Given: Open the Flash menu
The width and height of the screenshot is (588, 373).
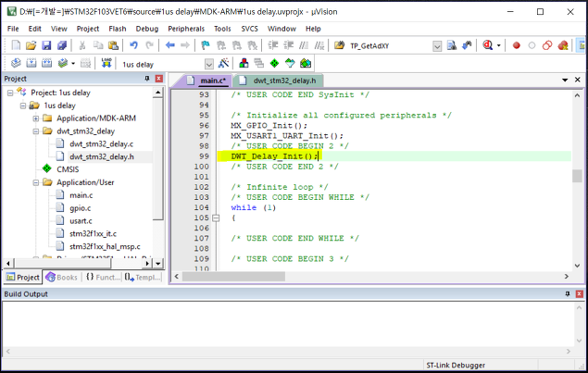Looking at the screenshot, I should click(118, 29).
